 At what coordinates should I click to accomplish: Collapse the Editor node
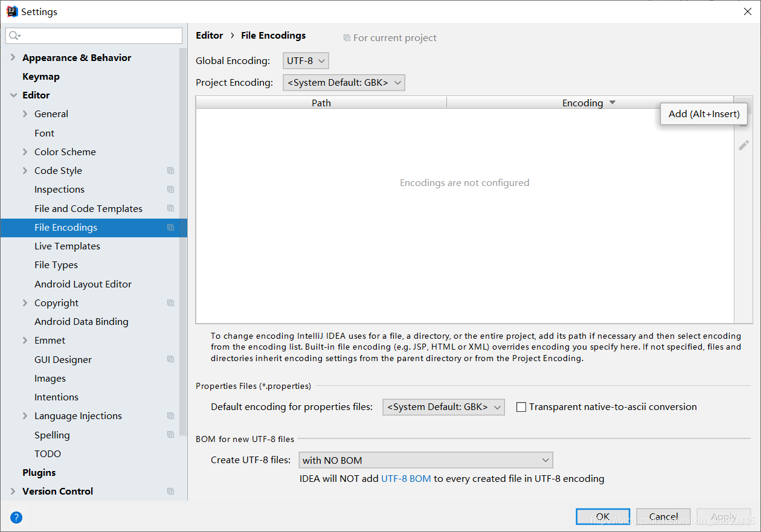(13, 95)
